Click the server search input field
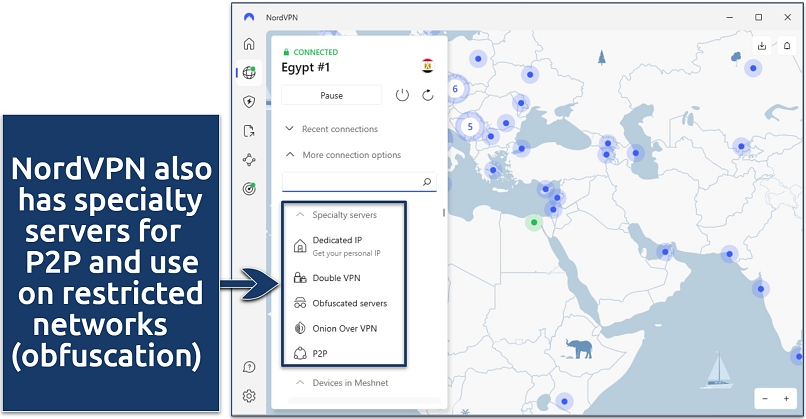This screenshot has width=806, height=419. click(359, 181)
